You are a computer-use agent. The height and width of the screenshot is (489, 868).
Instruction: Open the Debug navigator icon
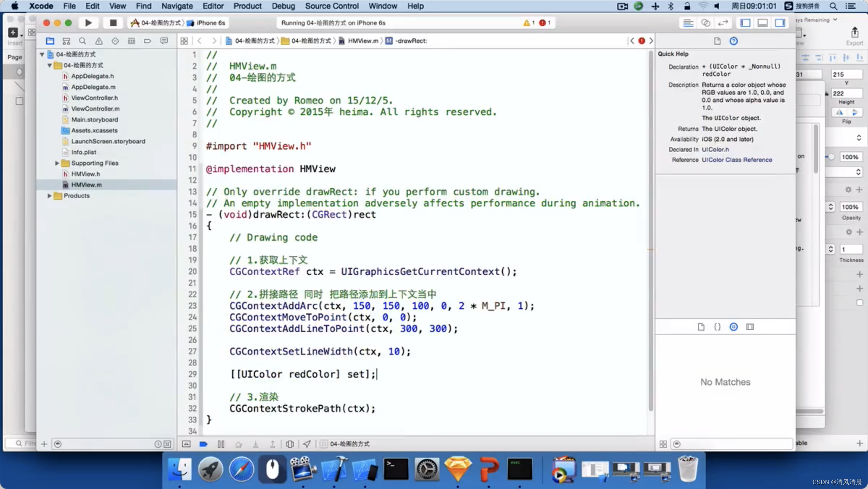tap(131, 41)
